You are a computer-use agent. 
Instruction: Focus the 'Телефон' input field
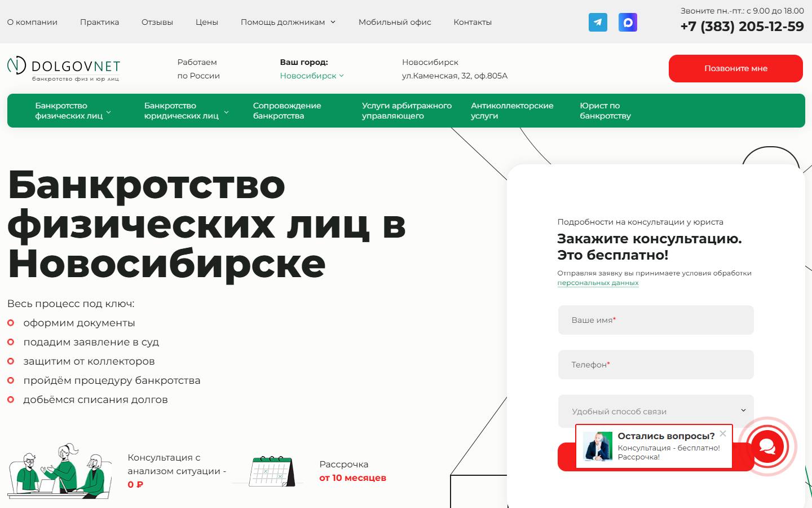coord(656,365)
